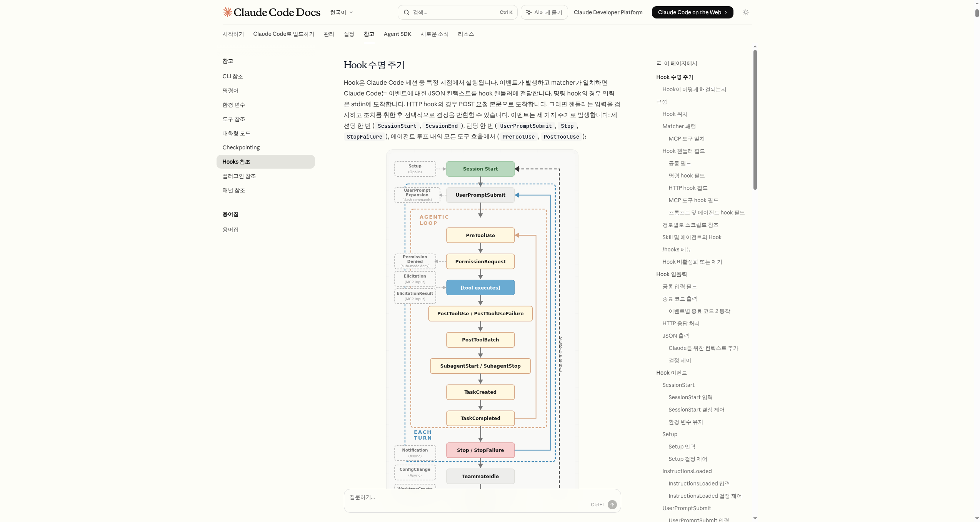
Task: Click the scroll-up arrow above the table-of-contents scrollbar
Action: click(755, 47)
